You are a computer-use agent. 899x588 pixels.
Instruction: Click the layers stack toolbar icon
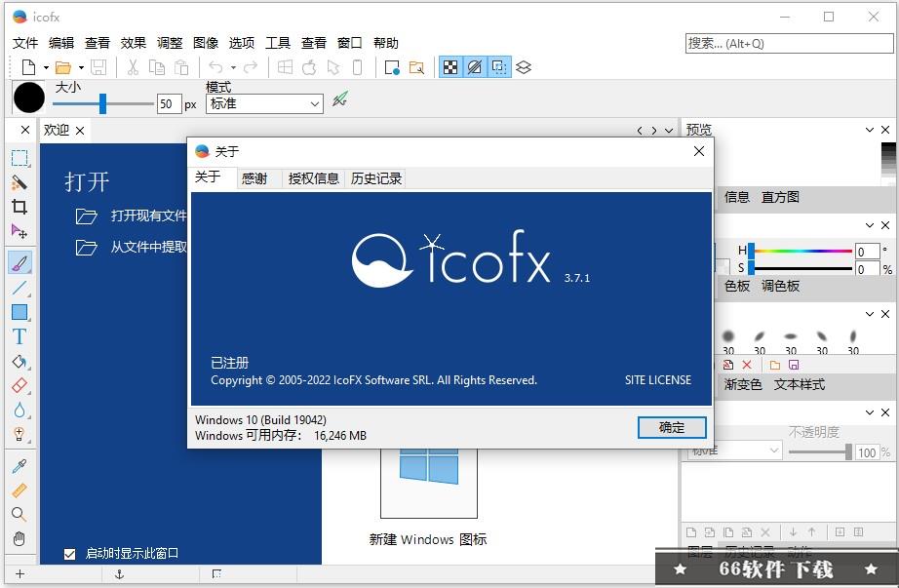524,67
